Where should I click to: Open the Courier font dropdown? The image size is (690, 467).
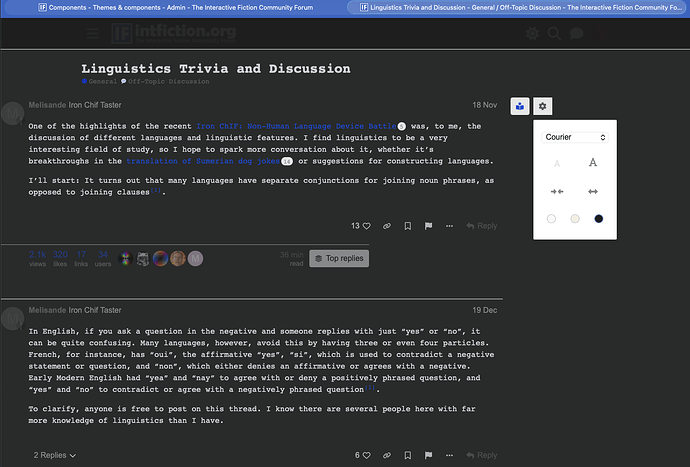[575, 137]
